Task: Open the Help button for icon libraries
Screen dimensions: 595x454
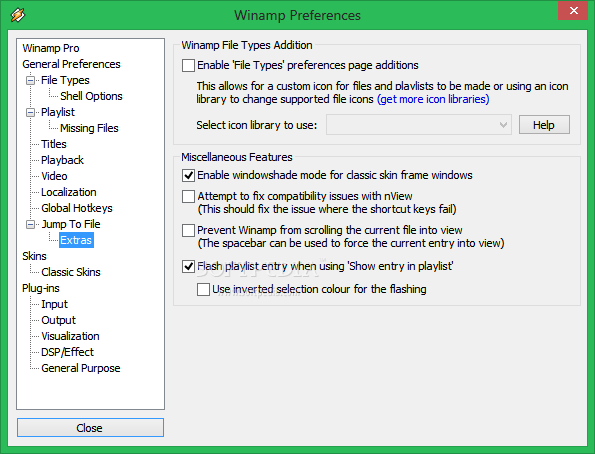Action: click(544, 125)
